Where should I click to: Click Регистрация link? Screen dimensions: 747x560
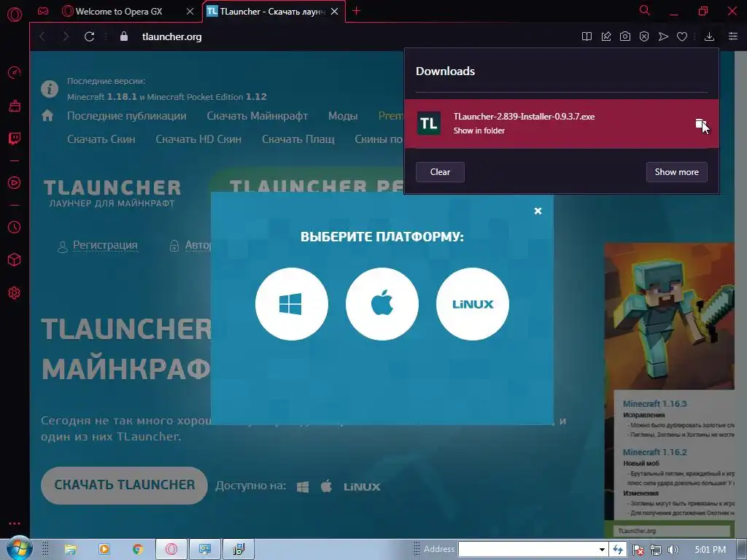pyautogui.click(x=105, y=245)
